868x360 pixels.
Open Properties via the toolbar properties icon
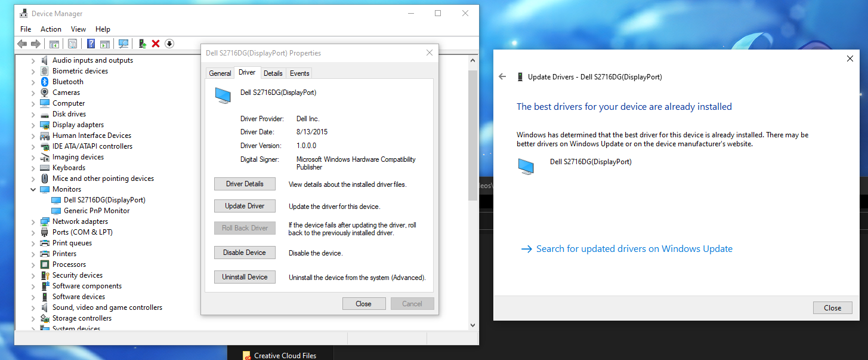click(x=72, y=44)
